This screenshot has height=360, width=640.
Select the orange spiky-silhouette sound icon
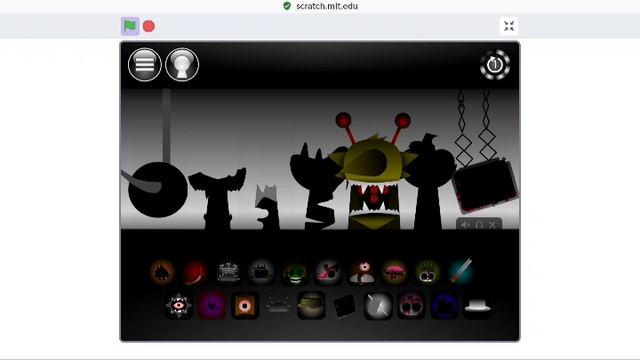point(162,272)
